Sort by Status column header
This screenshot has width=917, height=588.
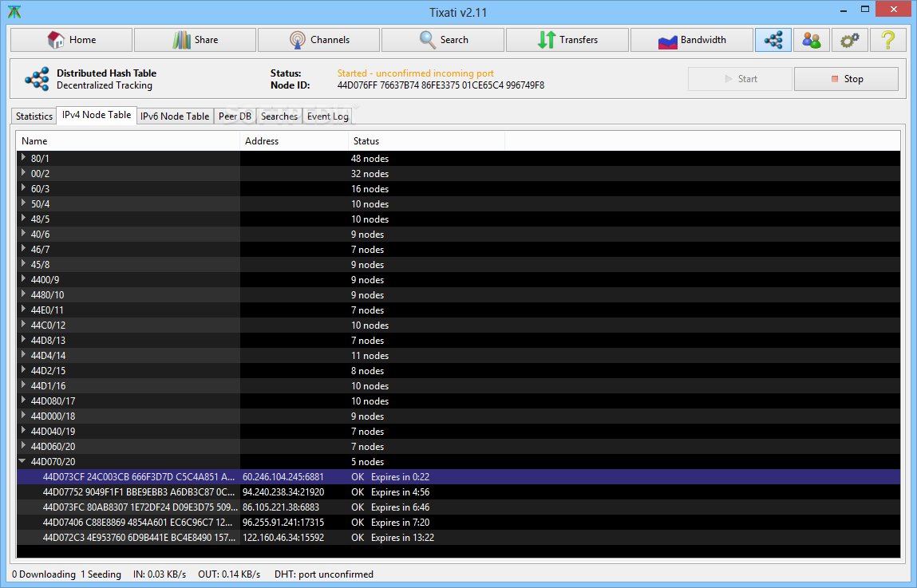click(x=426, y=141)
